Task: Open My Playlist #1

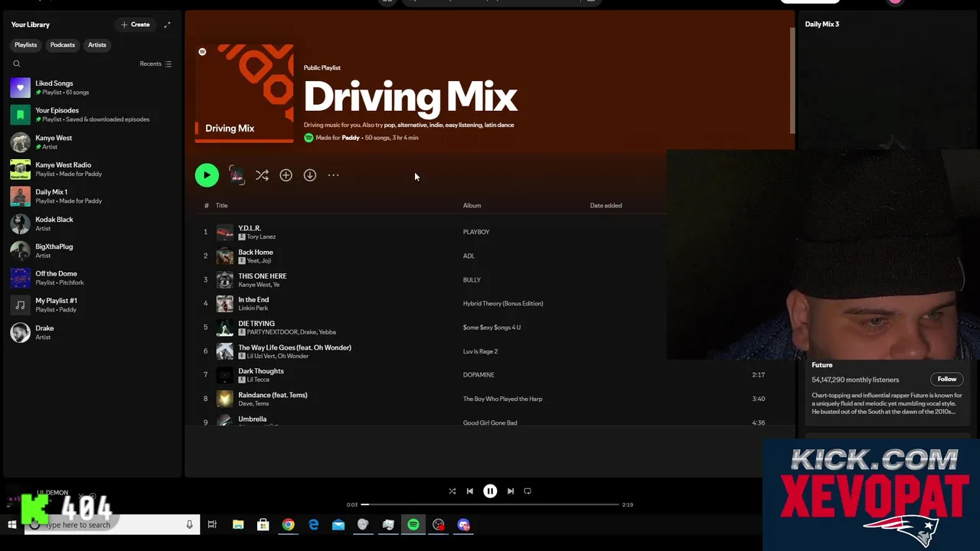Action: click(x=92, y=305)
